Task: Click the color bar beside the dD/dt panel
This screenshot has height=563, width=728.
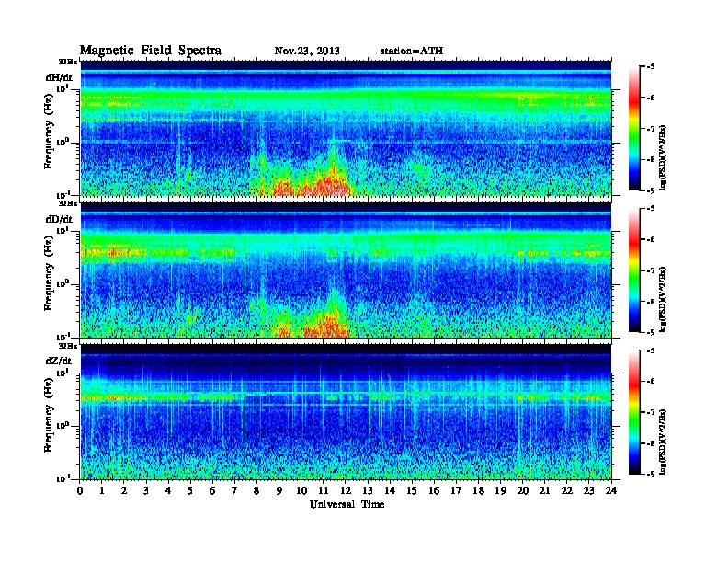Action: [x=634, y=270]
